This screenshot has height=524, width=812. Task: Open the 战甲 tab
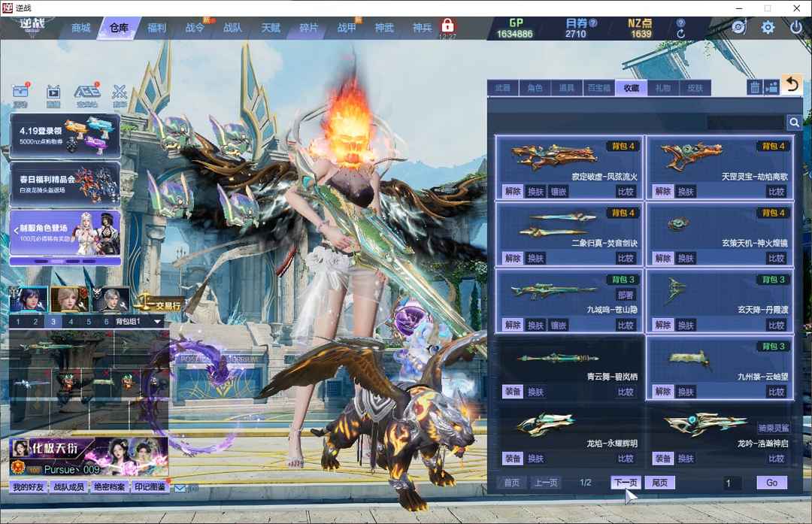click(347, 28)
